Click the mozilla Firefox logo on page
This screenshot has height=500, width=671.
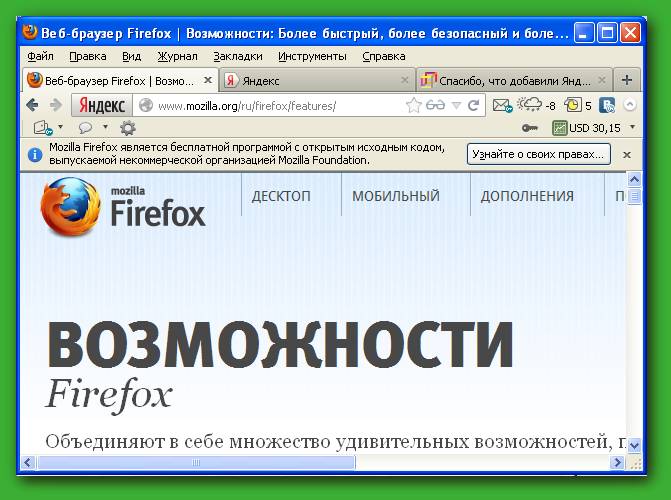click(123, 207)
